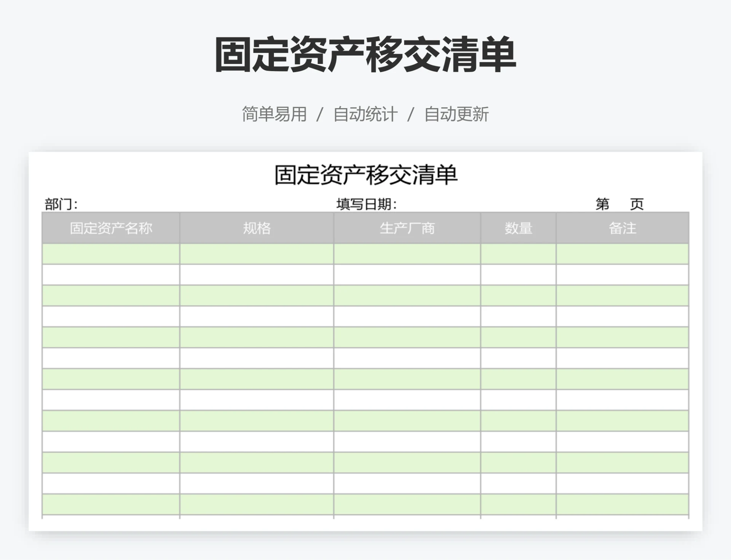The image size is (731, 560).
Task: Click the 固定资产名称 column header
Action: point(111,228)
